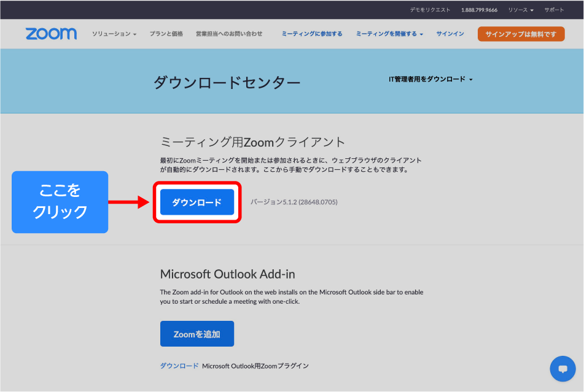The height and width of the screenshot is (392, 584).
Task: Expand IT管理者用をダウンロード dropdown
Action: 430,79
